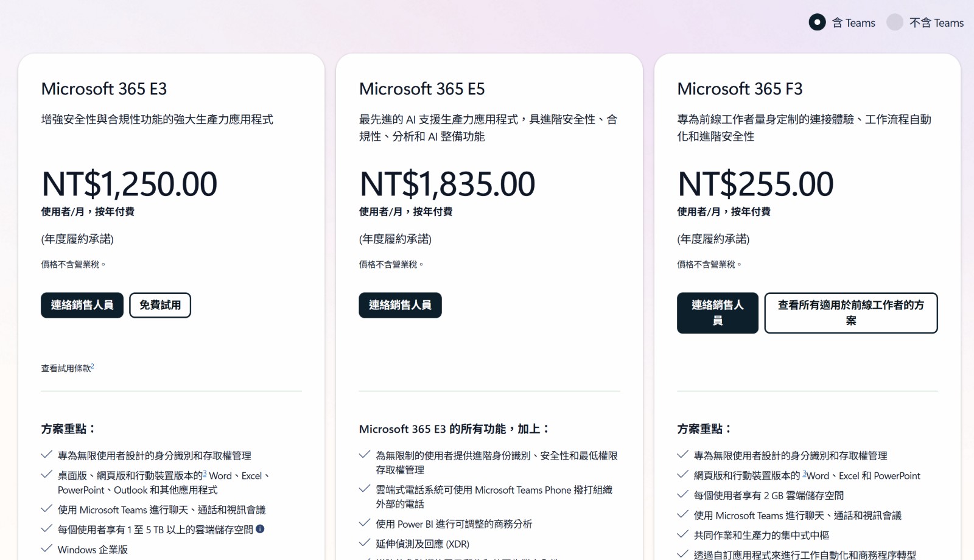This screenshot has width=974, height=560.
Task: Click the checkmark beside E3's Microsoft Teams feature
Action: 46,510
